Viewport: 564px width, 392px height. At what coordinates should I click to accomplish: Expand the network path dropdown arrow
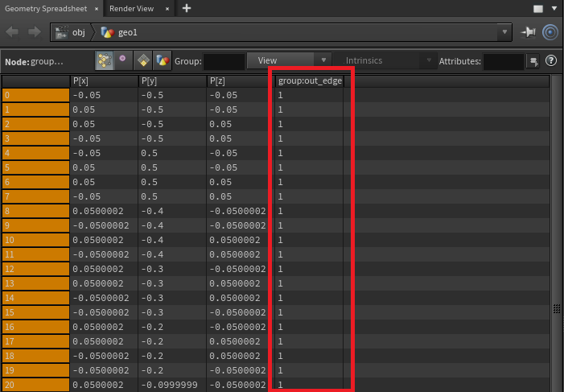(x=504, y=32)
